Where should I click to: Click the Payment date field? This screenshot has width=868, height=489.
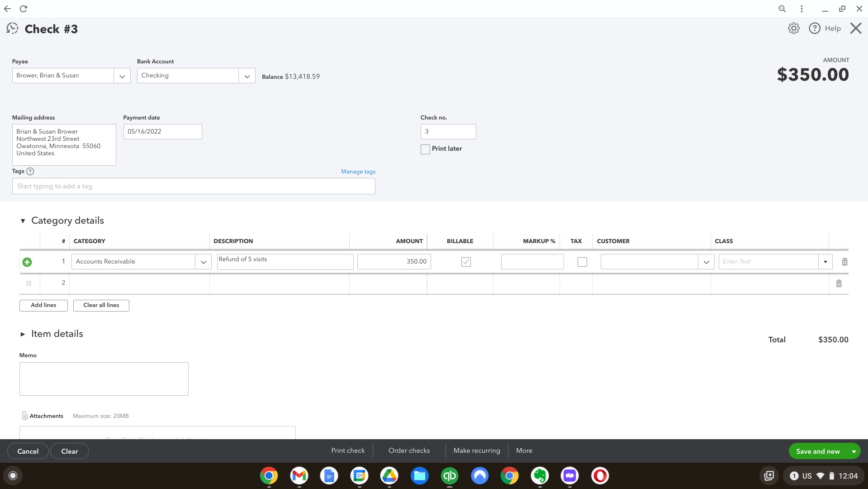point(162,132)
